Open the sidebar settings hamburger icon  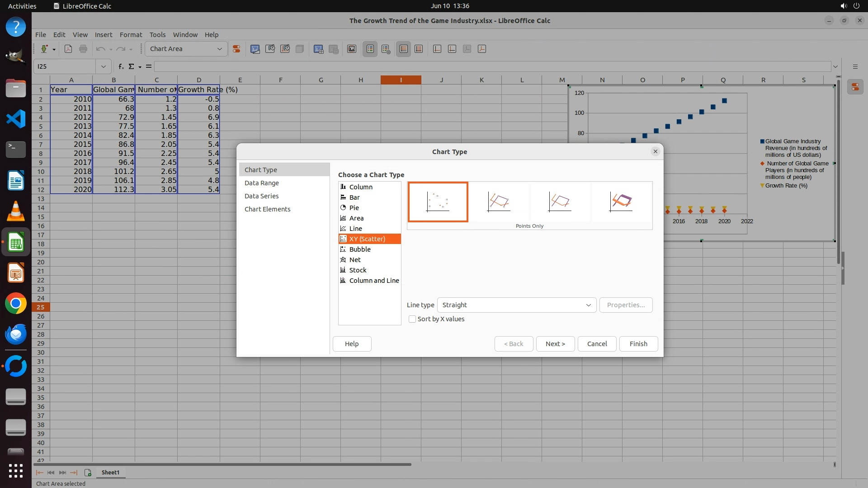tap(855, 66)
